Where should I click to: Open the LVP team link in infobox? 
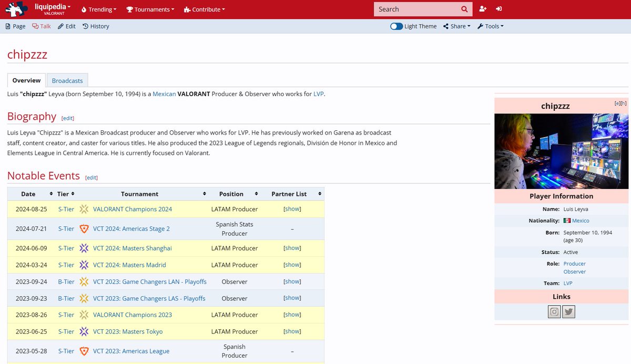(x=567, y=283)
